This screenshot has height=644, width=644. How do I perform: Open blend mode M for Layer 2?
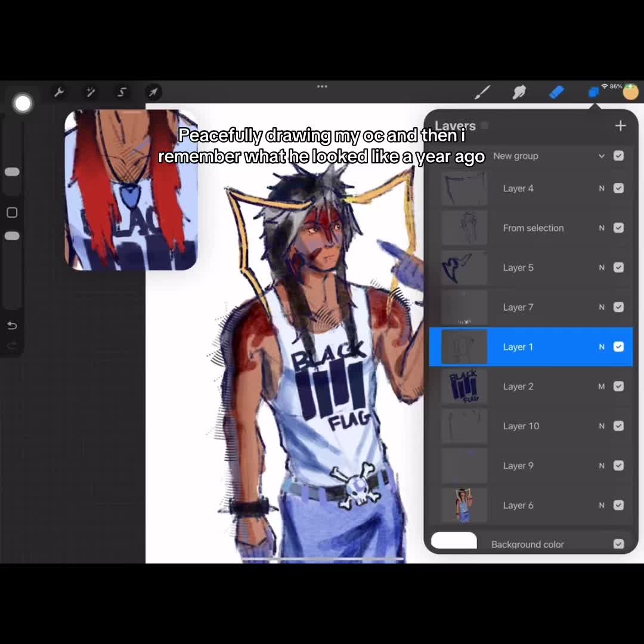tap(601, 386)
